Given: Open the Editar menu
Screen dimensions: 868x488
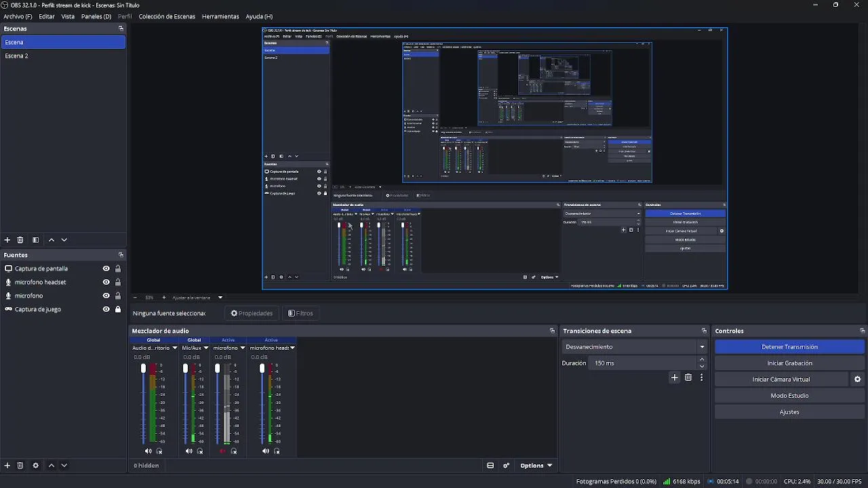Looking at the screenshot, I should [47, 16].
